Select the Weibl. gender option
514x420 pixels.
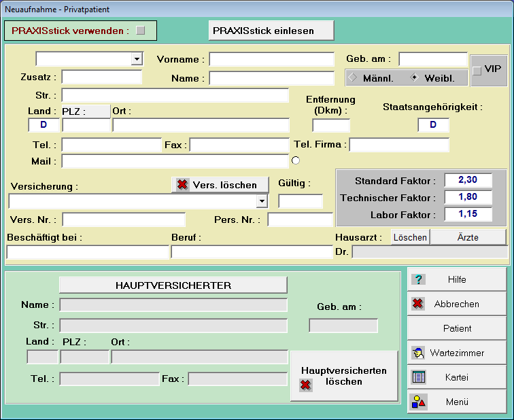coord(414,77)
